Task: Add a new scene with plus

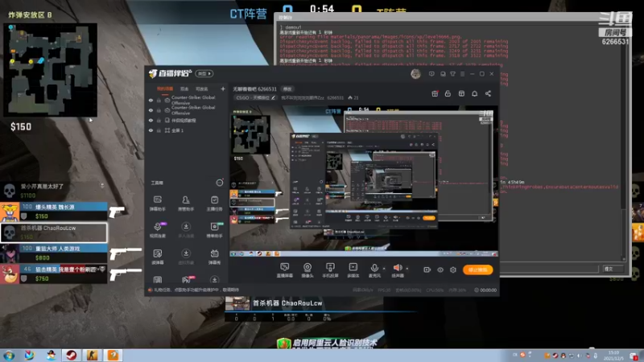Action: coord(223,88)
